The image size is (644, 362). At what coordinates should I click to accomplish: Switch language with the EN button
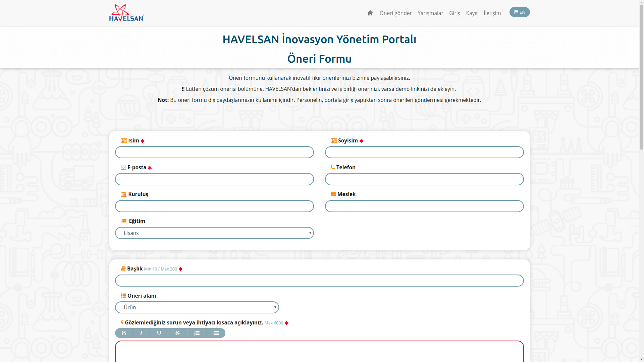coord(520,12)
